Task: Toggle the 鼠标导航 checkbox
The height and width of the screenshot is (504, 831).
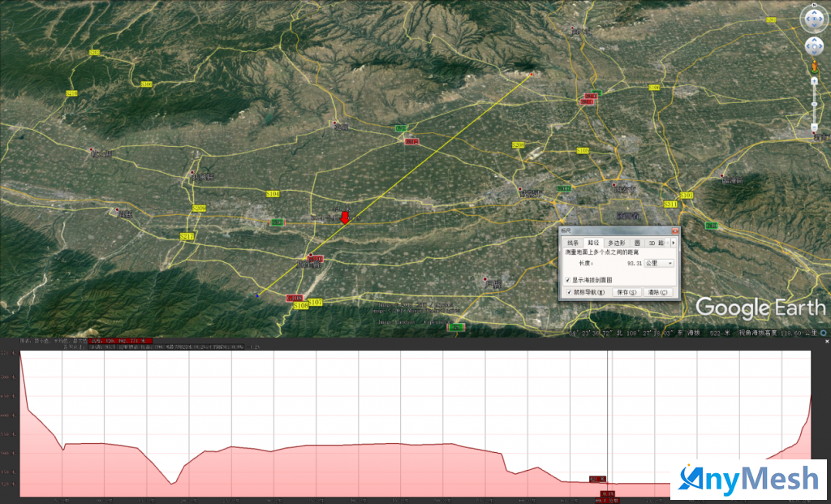Action: tap(567, 291)
